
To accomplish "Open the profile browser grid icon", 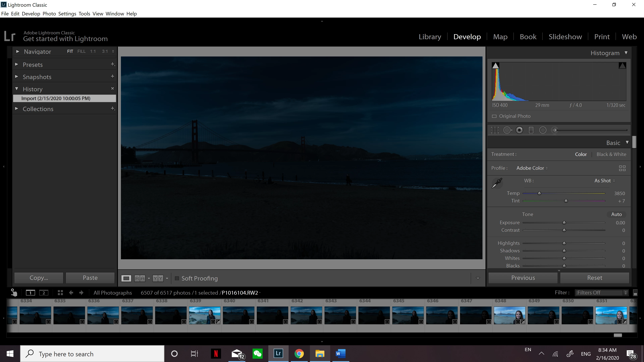I will click(x=622, y=168).
